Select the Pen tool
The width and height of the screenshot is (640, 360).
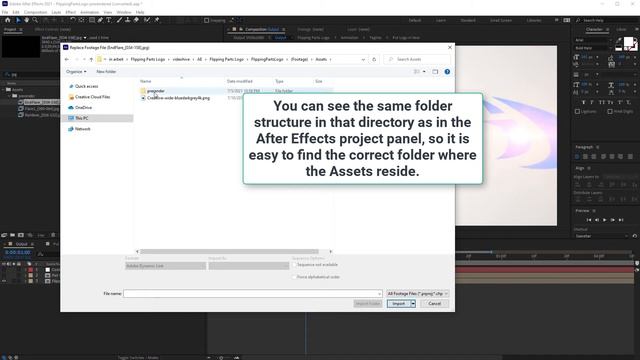[x=100, y=20]
